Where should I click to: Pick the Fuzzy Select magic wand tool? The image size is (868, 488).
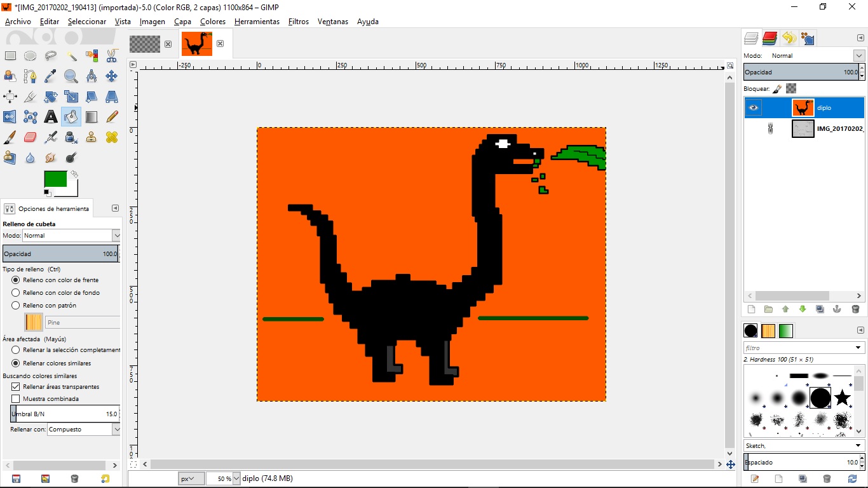(x=71, y=56)
